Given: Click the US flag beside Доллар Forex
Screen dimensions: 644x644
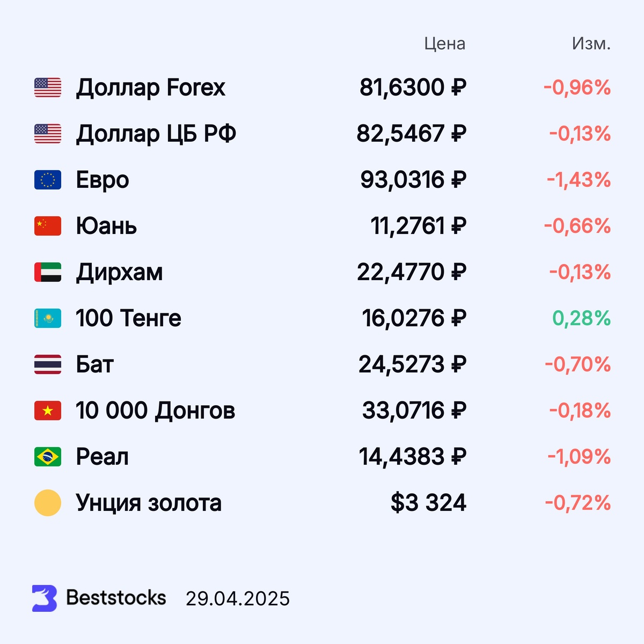Looking at the screenshot, I should [x=48, y=87].
